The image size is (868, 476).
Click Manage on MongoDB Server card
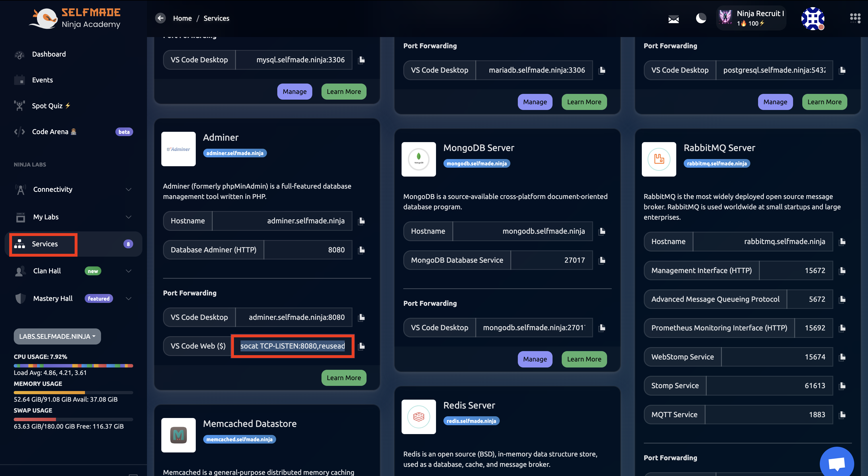535,359
